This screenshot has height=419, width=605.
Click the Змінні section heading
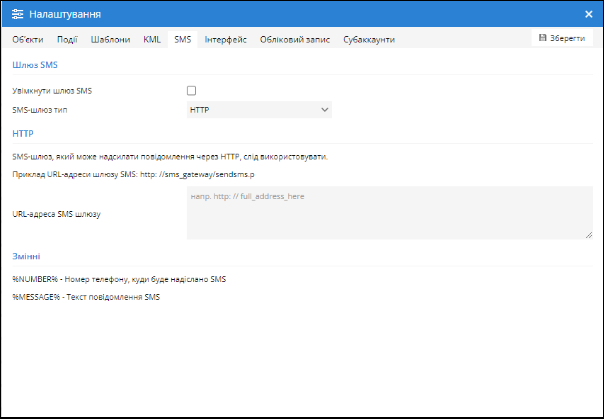click(x=26, y=256)
